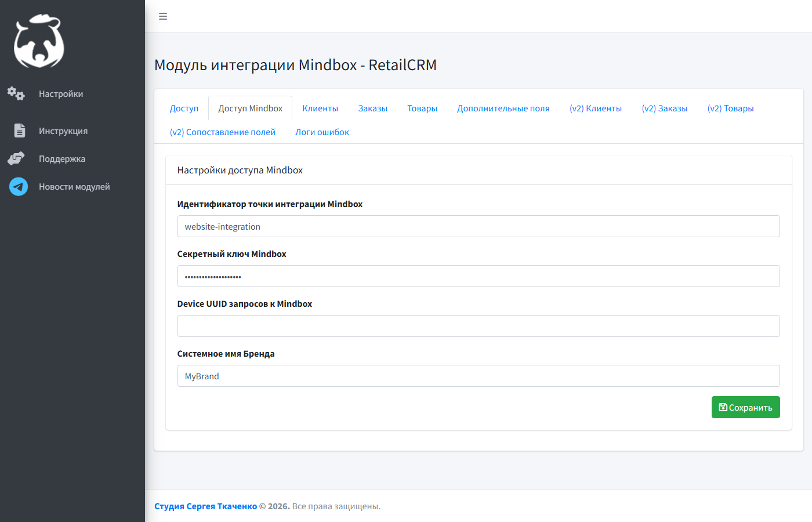
Task: Click the Настройки доступа Mindbox card header
Action: [478, 170]
